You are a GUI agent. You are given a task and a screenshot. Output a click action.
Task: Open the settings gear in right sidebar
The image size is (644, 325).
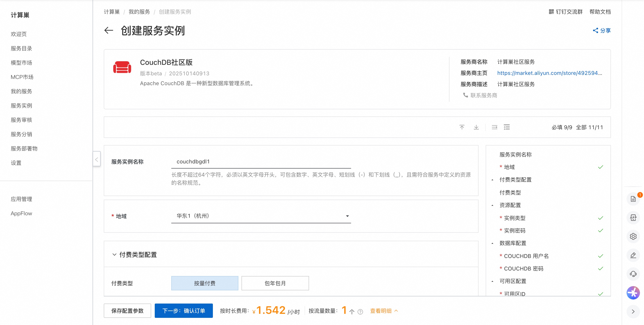[633, 236]
